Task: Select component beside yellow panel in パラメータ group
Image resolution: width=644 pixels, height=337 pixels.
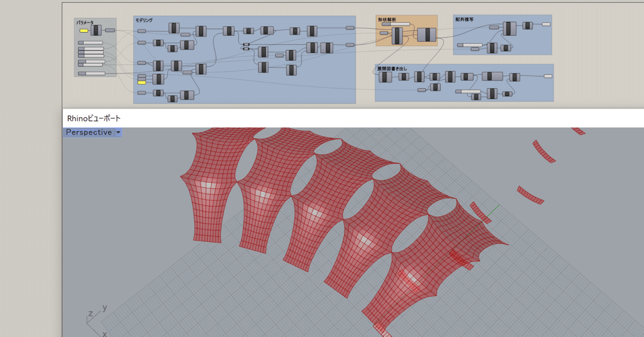Action: point(96,30)
